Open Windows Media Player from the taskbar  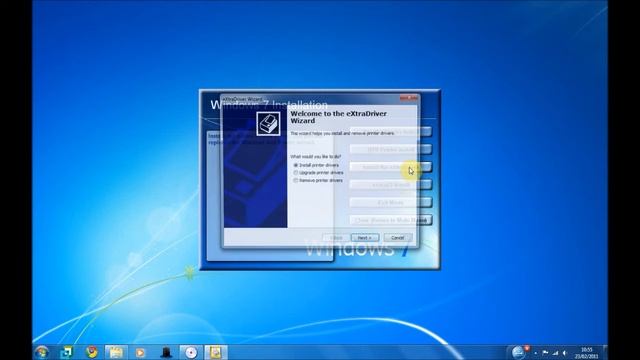(140, 352)
